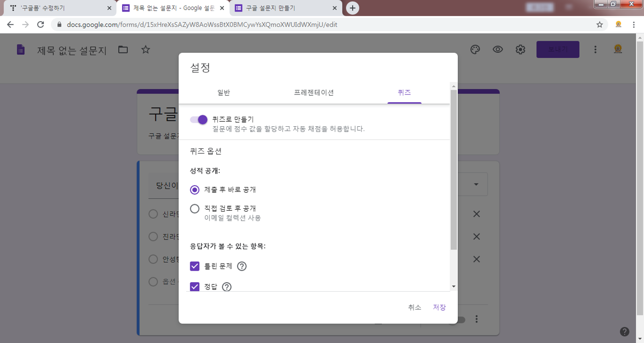
Task: Click the 퀴즈 옵션 heading text
Action: tap(206, 151)
